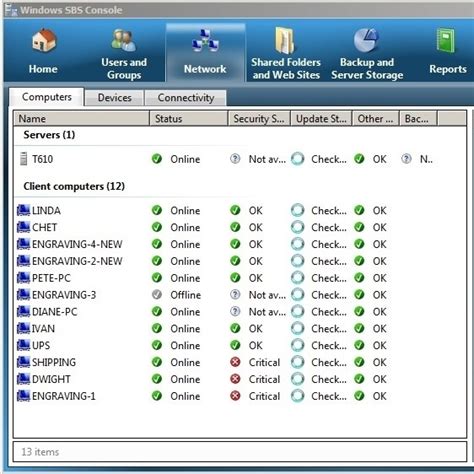Sort by the Other ... column header
This screenshot has height=474, width=474.
pos(375,119)
